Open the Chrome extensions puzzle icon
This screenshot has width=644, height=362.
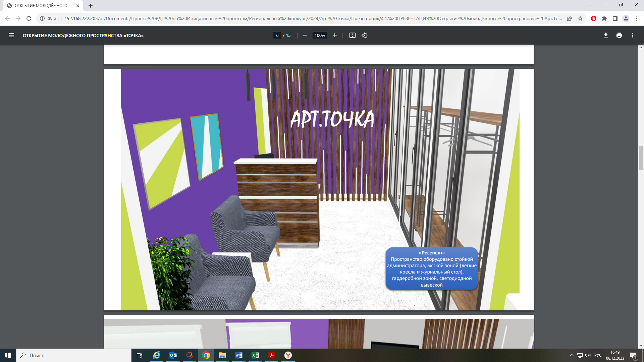coord(604,18)
